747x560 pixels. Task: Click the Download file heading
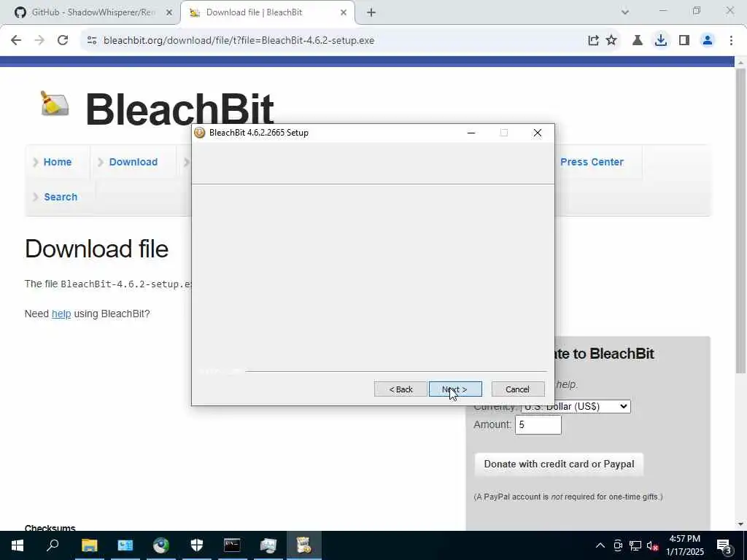click(x=97, y=249)
